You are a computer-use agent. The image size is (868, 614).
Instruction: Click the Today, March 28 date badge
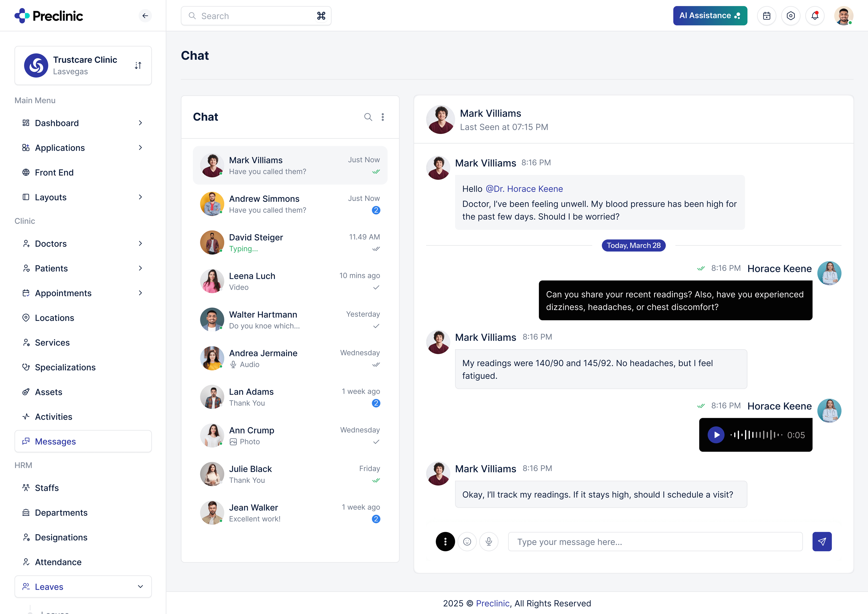tap(634, 246)
